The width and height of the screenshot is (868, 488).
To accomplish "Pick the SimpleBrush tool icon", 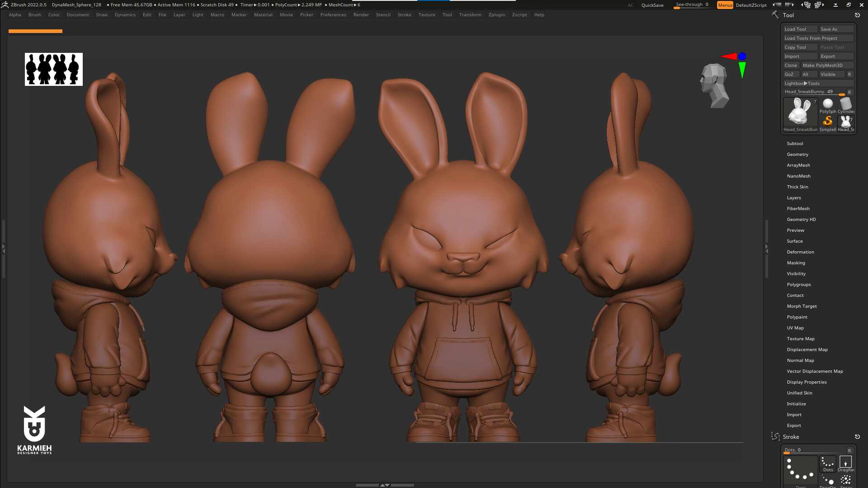I will [827, 121].
